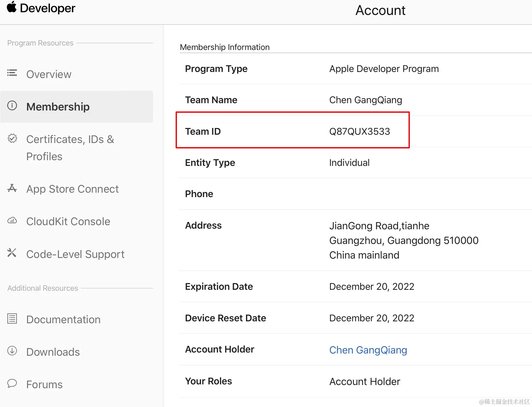Viewport: 532px width, 407px height.
Task: Click the Downloads arrow icon
Action: coord(12,351)
